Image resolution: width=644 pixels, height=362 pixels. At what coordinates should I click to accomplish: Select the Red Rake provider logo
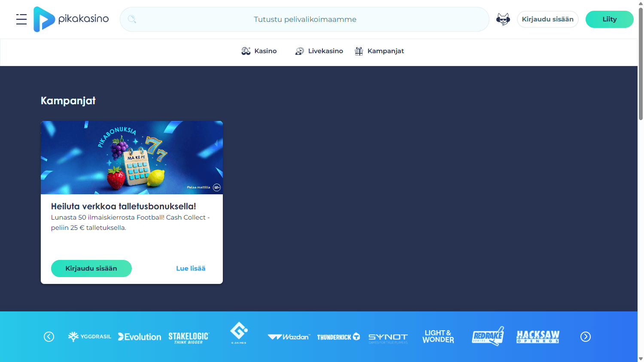tap(488, 336)
